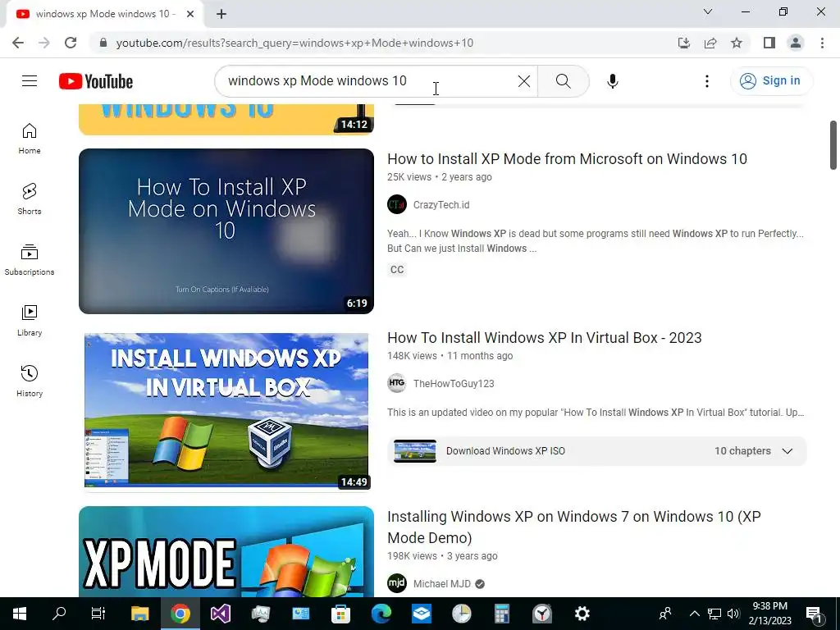Open History in the sidebar
Image resolution: width=840 pixels, height=630 pixels.
(30, 381)
